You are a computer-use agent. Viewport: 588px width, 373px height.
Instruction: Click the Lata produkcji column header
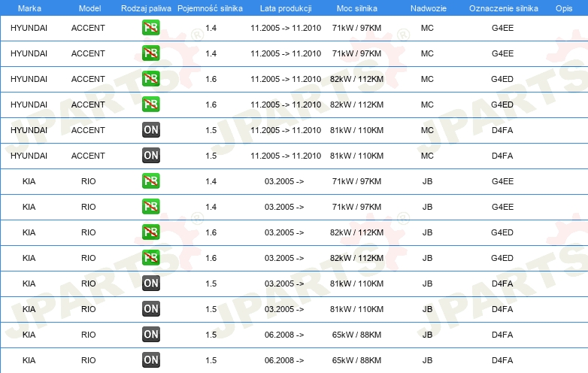pyautogui.click(x=286, y=8)
